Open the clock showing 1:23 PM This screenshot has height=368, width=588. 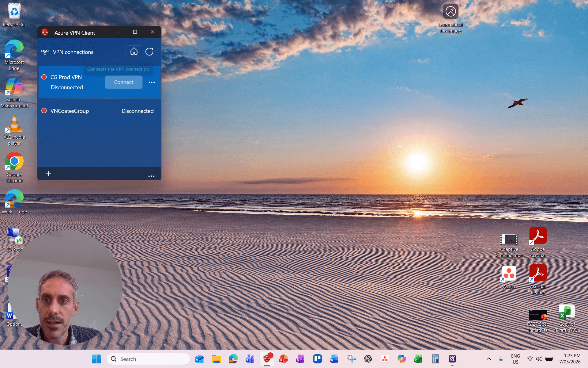(570, 359)
